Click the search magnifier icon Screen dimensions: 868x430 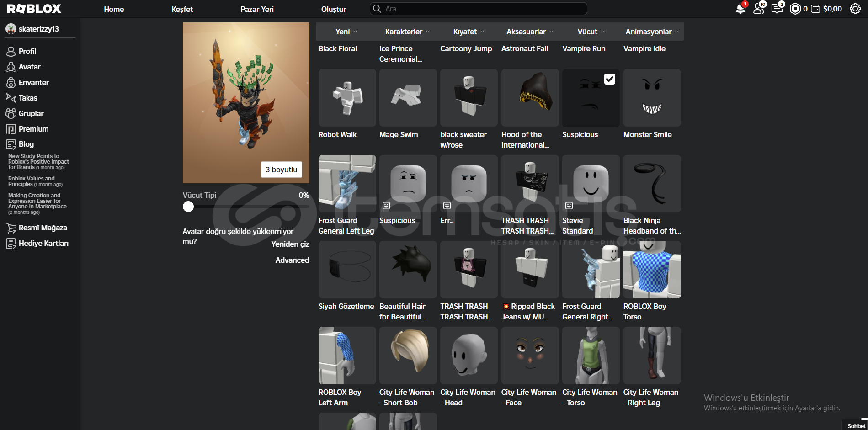coord(377,9)
